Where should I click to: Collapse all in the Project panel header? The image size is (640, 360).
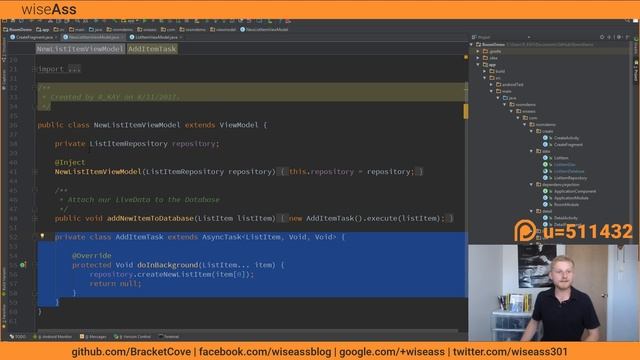(609, 37)
